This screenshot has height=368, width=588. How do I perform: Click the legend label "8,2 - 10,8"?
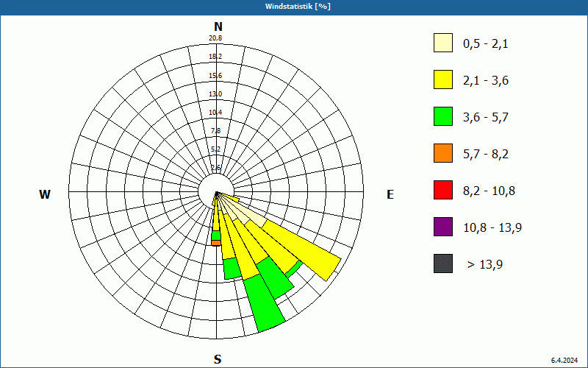coord(489,191)
